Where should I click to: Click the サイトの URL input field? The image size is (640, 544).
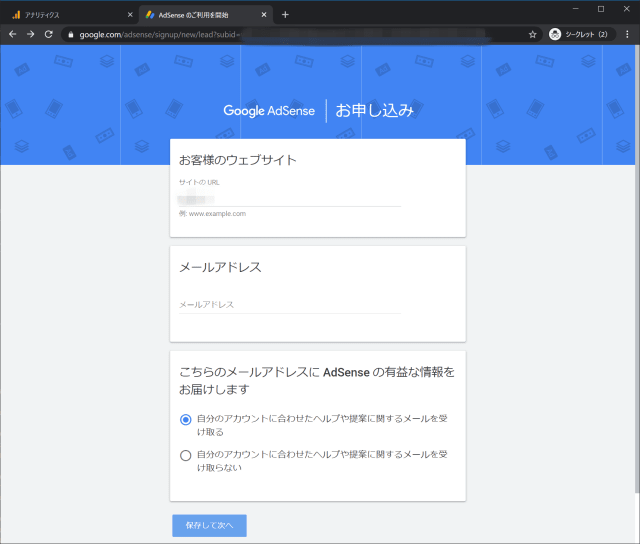pyautogui.click(x=290, y=200)
